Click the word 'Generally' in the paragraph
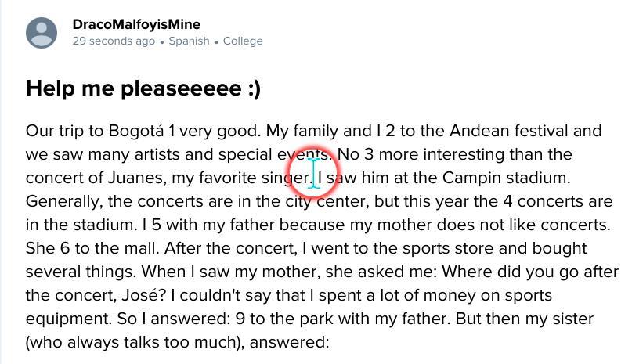This screenshot has height=364, width=632. [x=63, y=201]
